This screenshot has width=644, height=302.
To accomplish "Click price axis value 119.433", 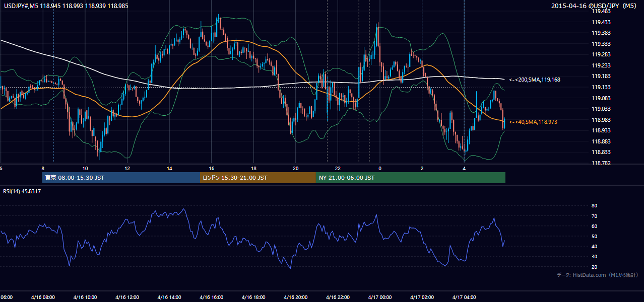I will tap(601, 22).
